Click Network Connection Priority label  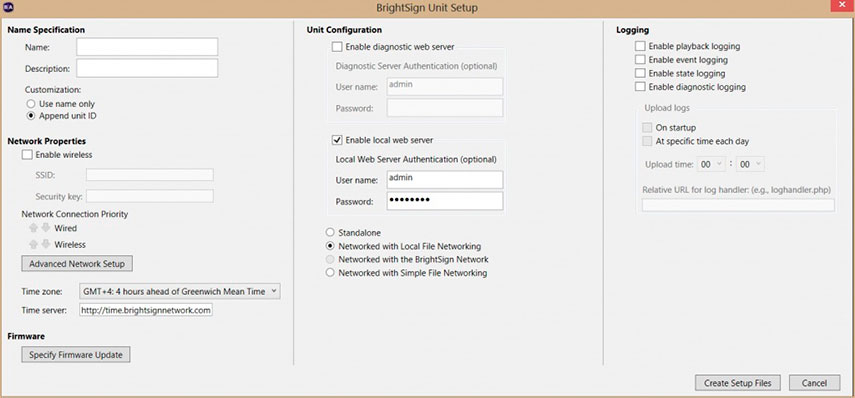[x=75, y=214]
